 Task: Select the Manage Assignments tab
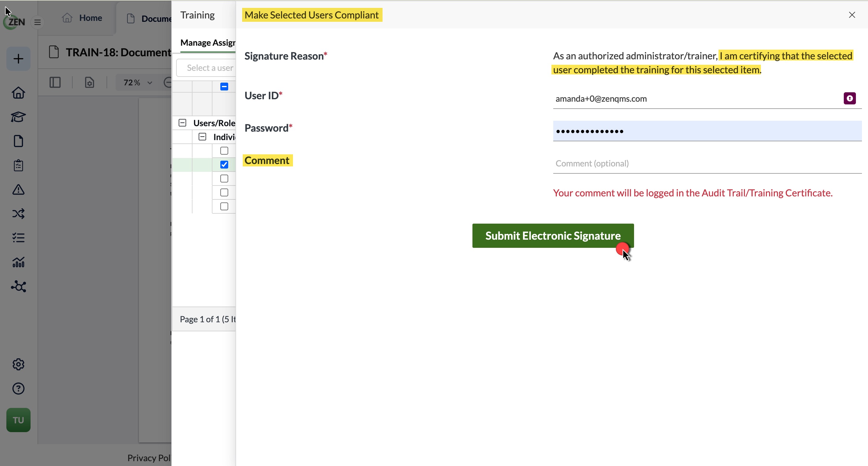208,43
